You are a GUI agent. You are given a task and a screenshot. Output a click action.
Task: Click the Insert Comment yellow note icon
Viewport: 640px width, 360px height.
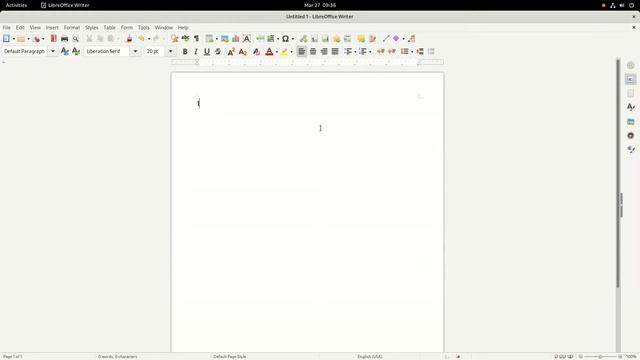pyautogui.click(x=361, y=39)
